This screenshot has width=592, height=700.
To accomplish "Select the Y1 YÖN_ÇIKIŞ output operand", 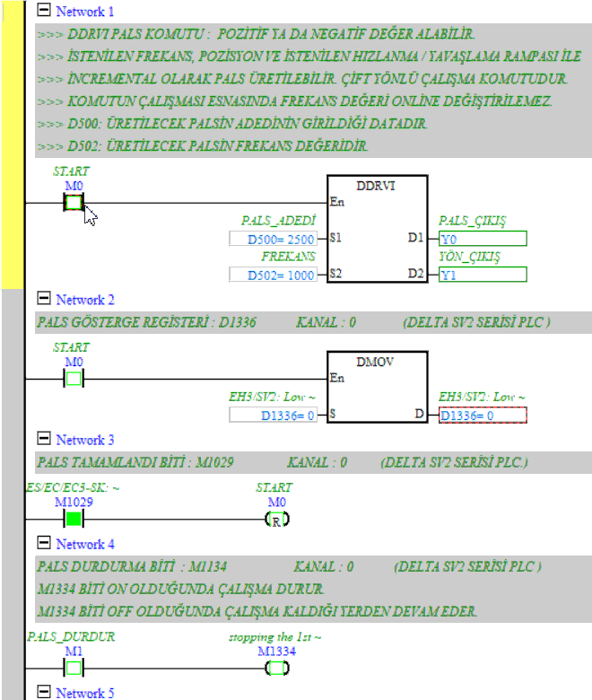I will point(483,275).
